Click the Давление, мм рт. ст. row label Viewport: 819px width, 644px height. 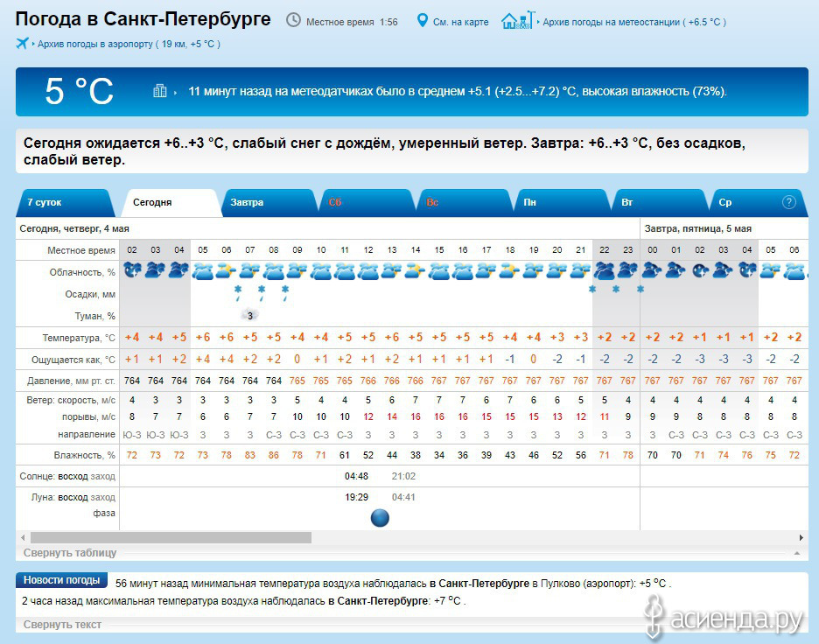click(x=71, y=381)
